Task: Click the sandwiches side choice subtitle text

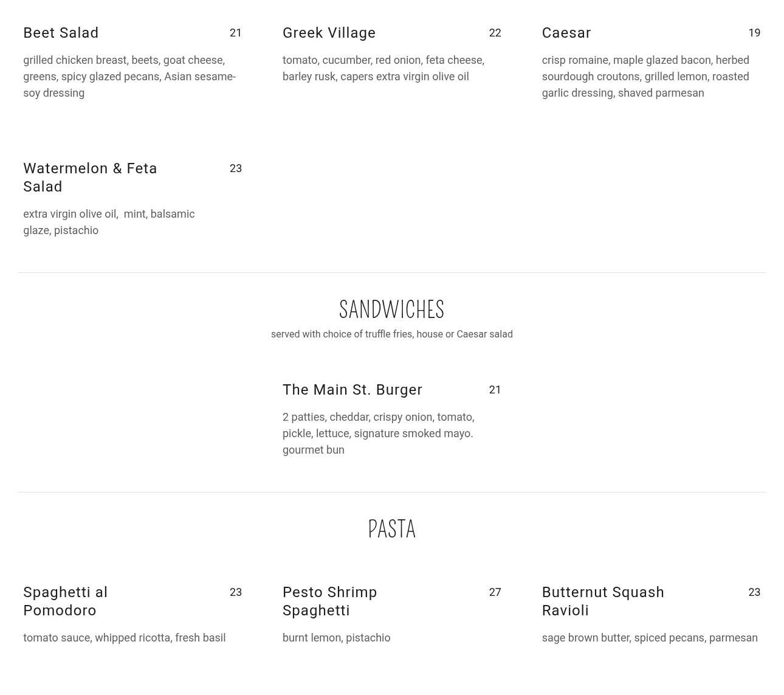Action: (391, 334)
